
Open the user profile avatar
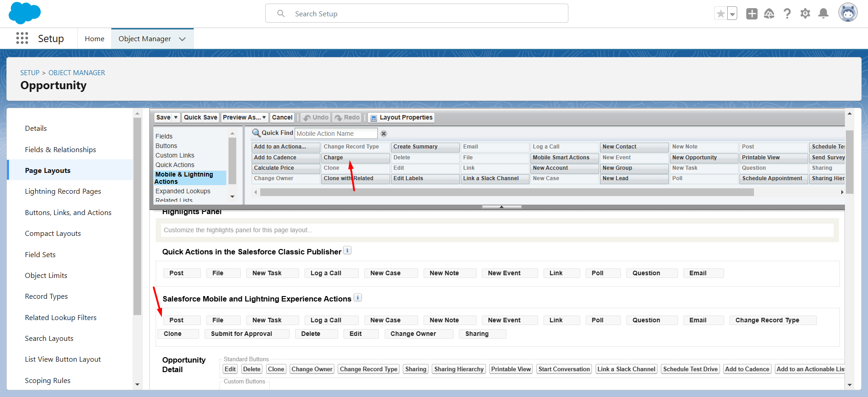pyautogui.click(x=848, y=13)
